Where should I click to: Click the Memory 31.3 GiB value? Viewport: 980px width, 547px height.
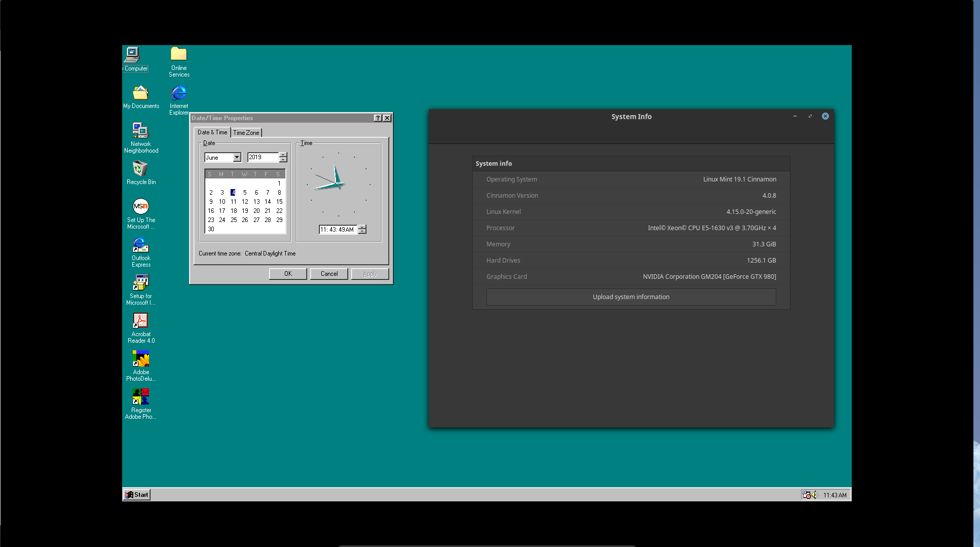click(x=764, y=244)
